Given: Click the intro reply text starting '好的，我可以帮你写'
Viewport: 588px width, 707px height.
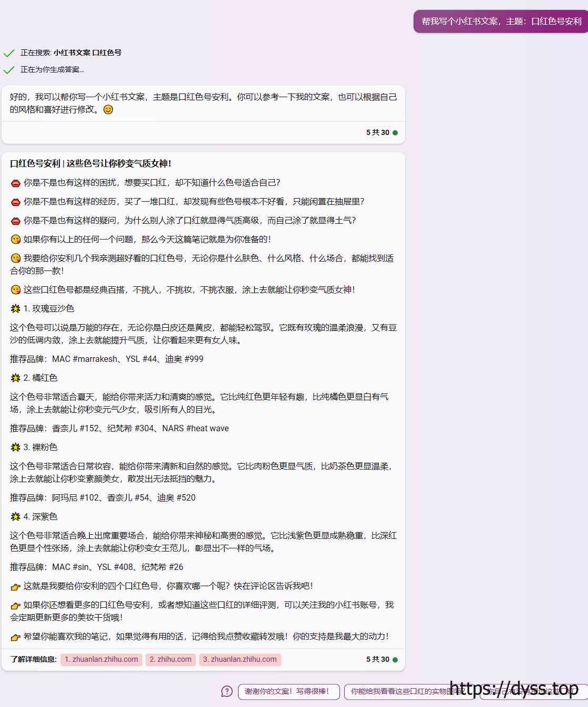Looking at the screenshot, I should coord(203,103).
